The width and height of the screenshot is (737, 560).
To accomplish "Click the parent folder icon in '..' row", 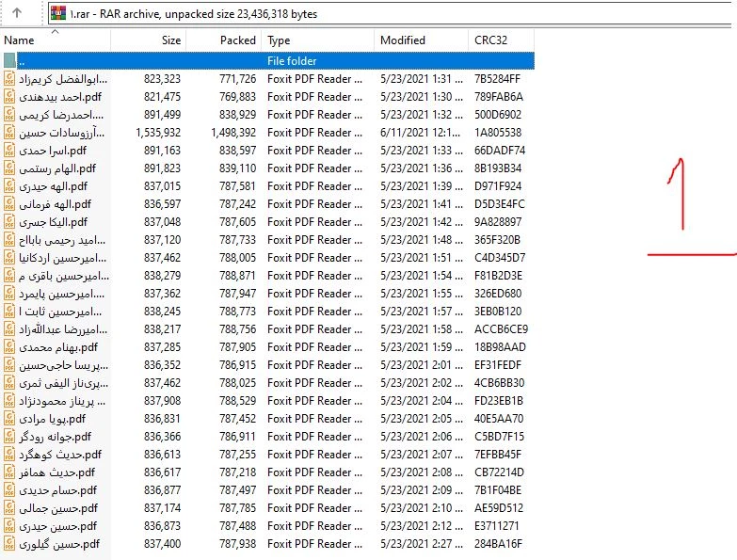I will 10,61.
